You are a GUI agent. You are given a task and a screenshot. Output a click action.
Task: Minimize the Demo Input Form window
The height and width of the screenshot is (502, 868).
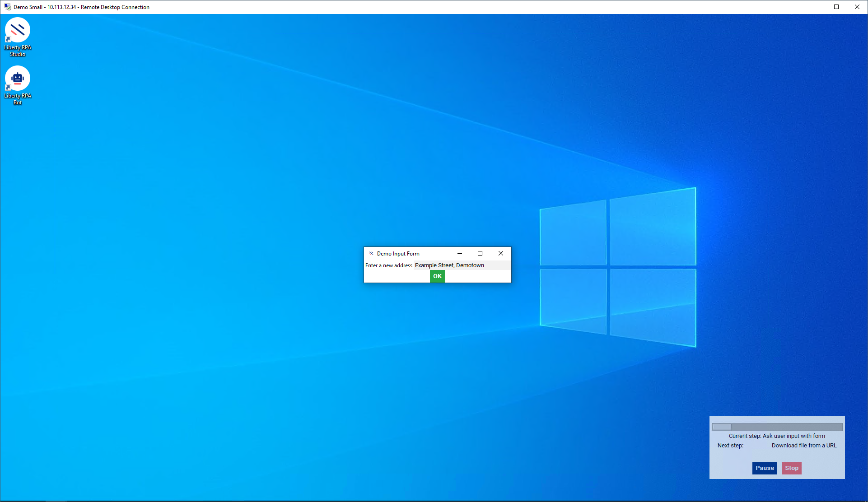[x=460, y=253]
